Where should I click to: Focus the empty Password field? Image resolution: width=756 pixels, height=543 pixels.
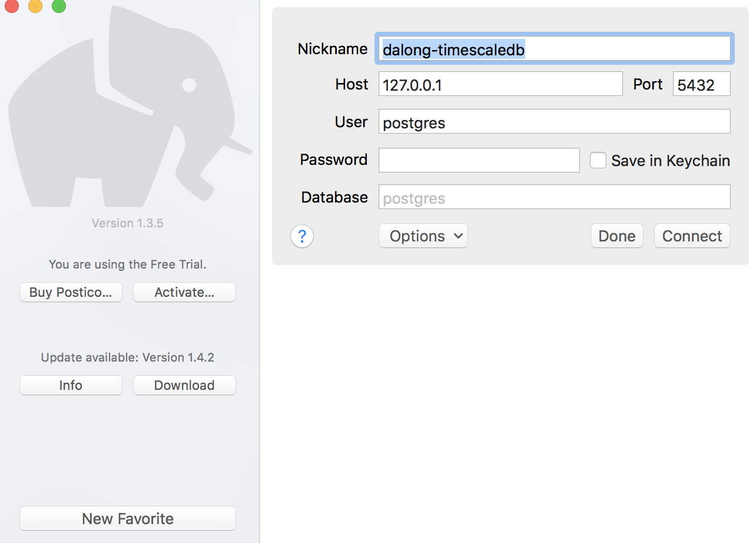[x=479, y=160]
